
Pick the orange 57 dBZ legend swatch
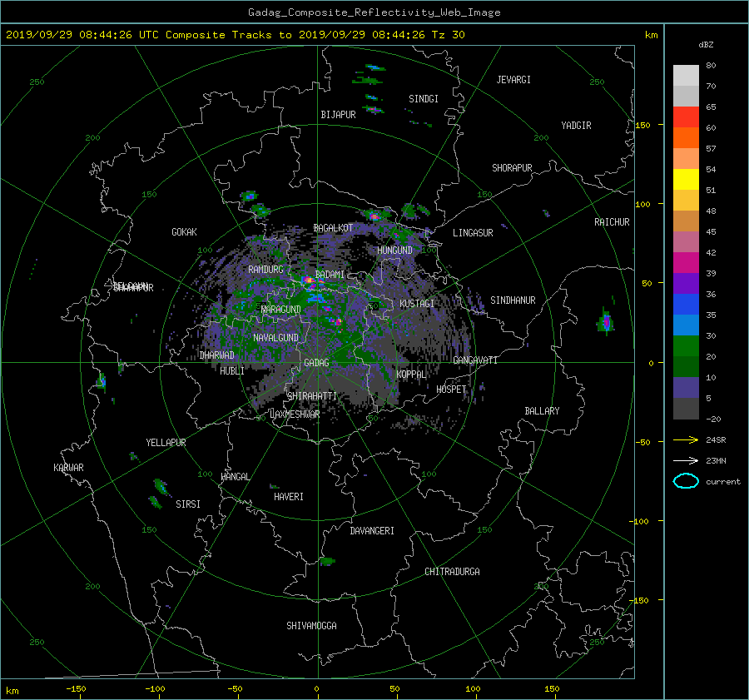pos(686,138)
